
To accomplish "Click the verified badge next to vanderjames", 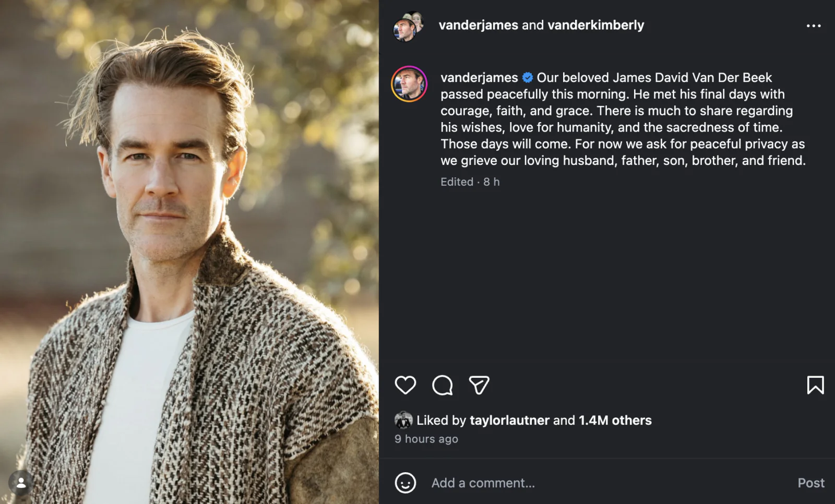I will 527,77.
